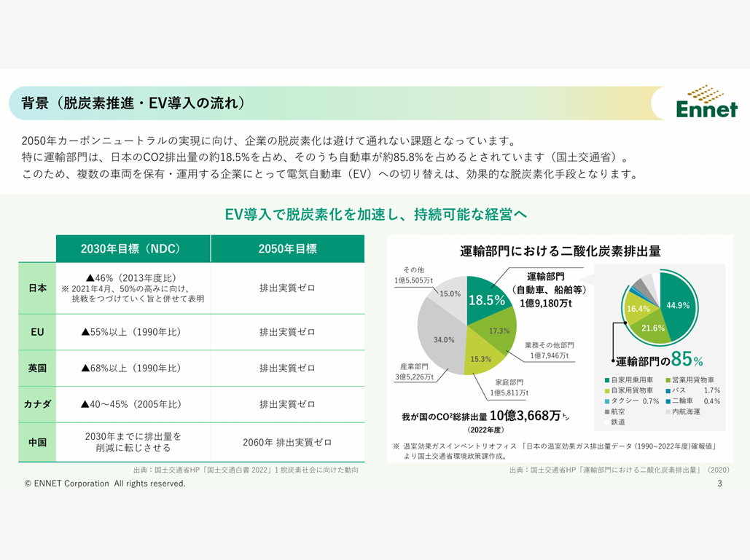Click 排出実質ゼロ in the EU row

(287, 332)
